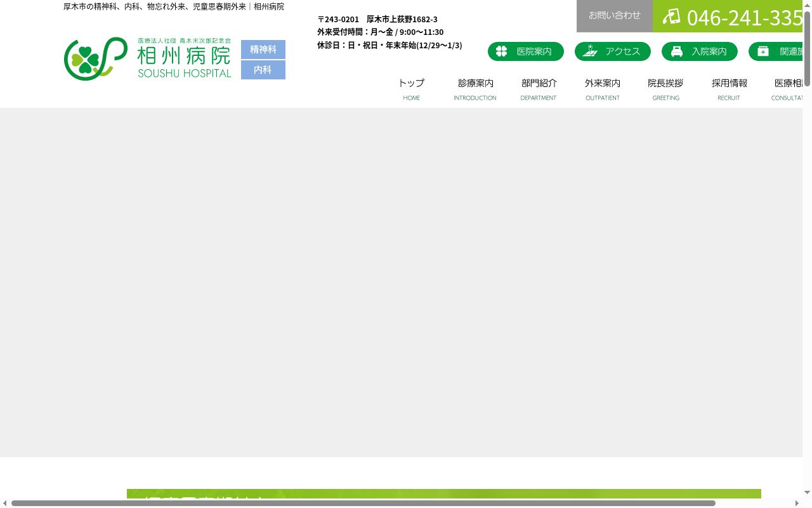Screen dimensions: 812x508
Task: Open the アクセス page
Action: coord(613,51)
